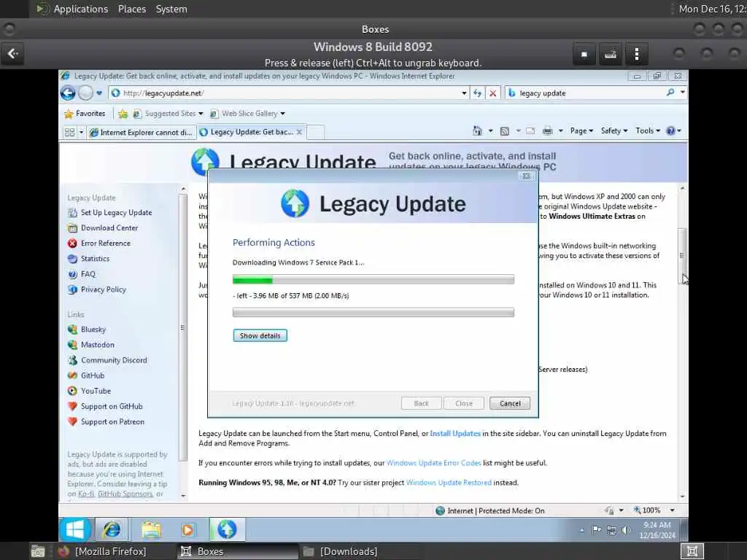Open Windows Update Restored link

click(449, 483)
